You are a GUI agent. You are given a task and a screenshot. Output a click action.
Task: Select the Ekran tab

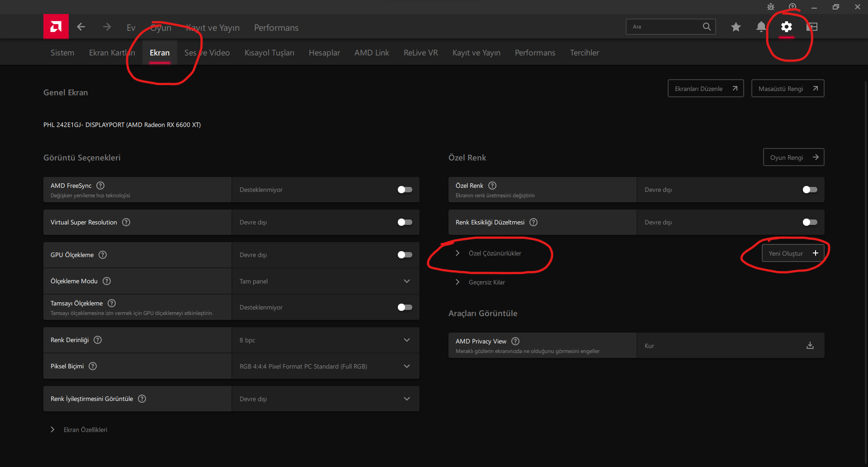tap(160, 52)
